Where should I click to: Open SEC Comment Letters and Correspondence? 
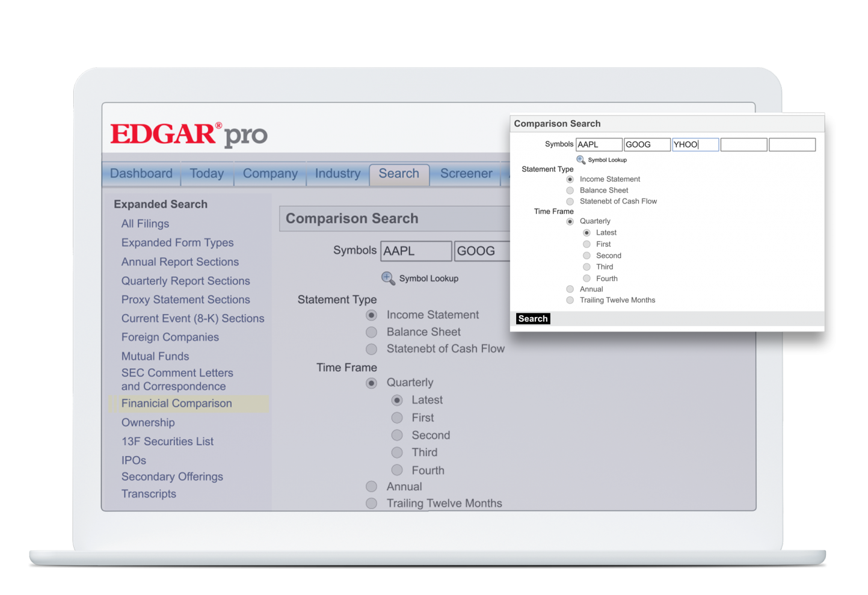pyautogui.click(x=177, y=380)
